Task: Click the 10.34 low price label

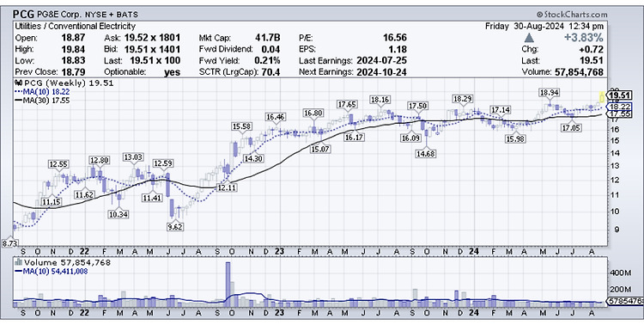Action: click(118, 214)
